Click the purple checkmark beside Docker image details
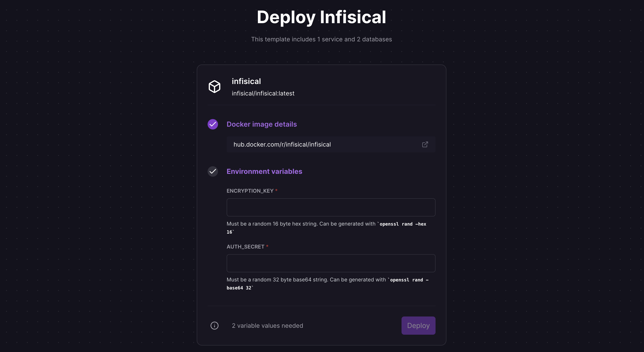Image resolution: width=644 pixels, height=352 pixels. point(213,124)
